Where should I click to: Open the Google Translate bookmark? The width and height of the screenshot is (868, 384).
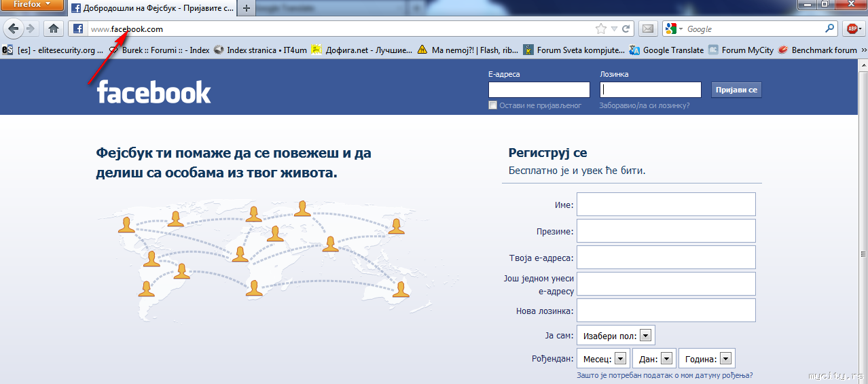[x=666, y=50]
